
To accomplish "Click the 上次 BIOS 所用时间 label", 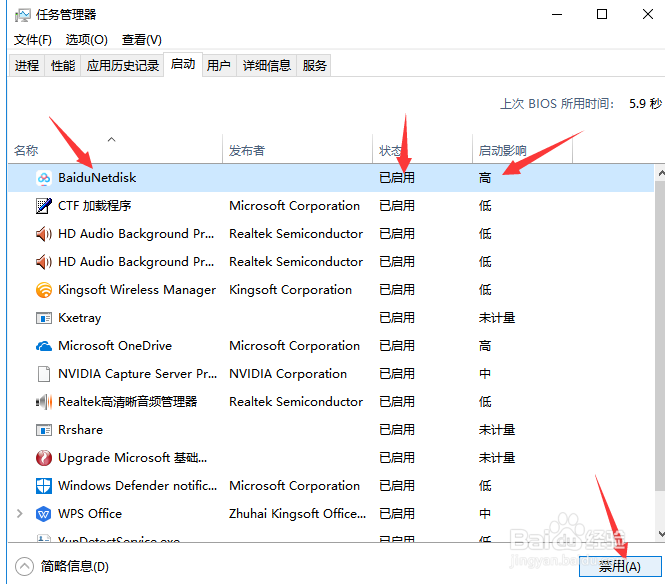I will 557,103.
